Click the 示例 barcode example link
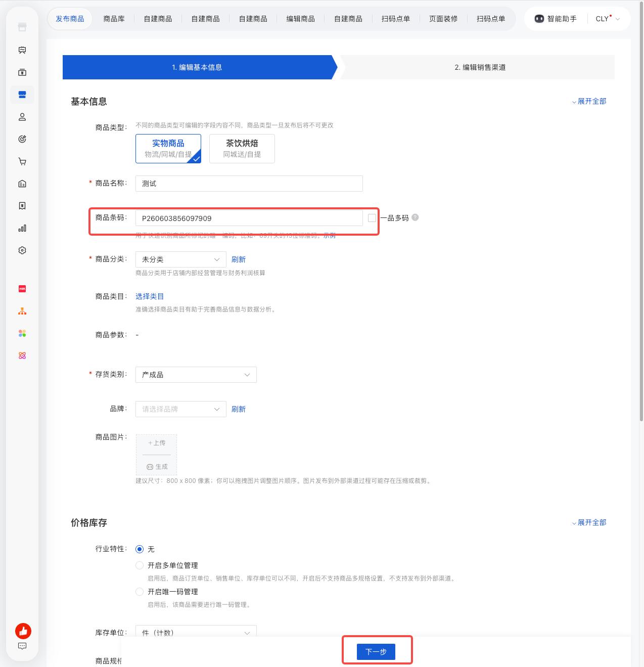 coord(330,236)
